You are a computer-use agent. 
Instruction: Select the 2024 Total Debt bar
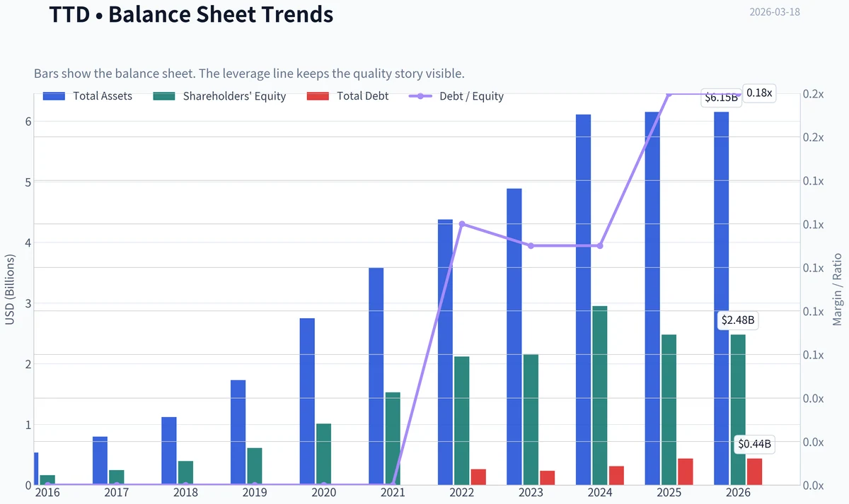pos(616,476)
